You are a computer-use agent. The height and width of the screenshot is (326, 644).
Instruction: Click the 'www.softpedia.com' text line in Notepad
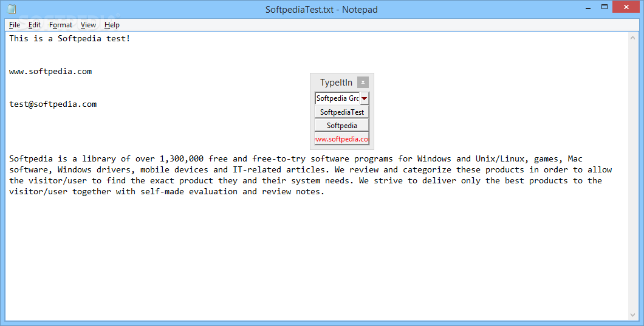pyautogui.click(x=50, y=72)
